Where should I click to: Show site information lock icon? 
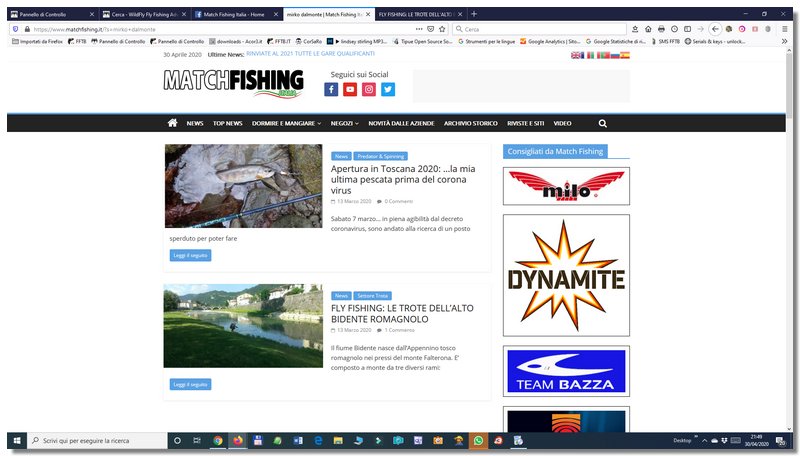28,29
